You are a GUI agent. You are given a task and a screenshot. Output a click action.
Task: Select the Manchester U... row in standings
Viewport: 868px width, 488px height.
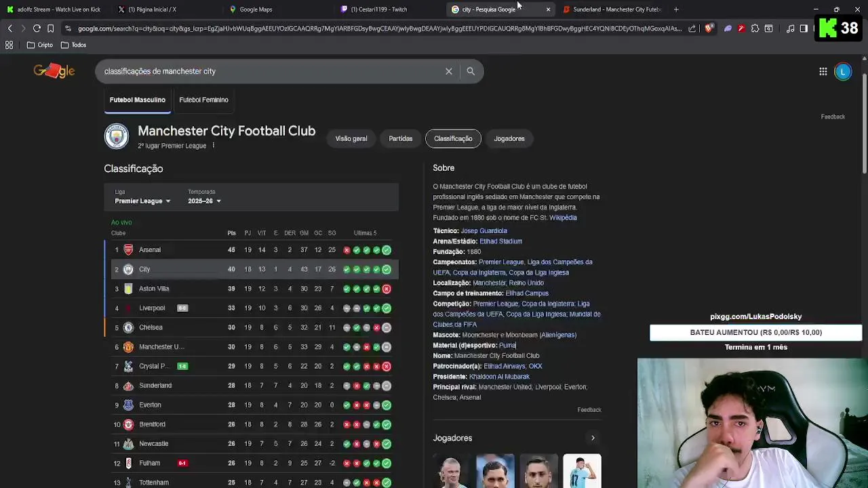[251, 347]
